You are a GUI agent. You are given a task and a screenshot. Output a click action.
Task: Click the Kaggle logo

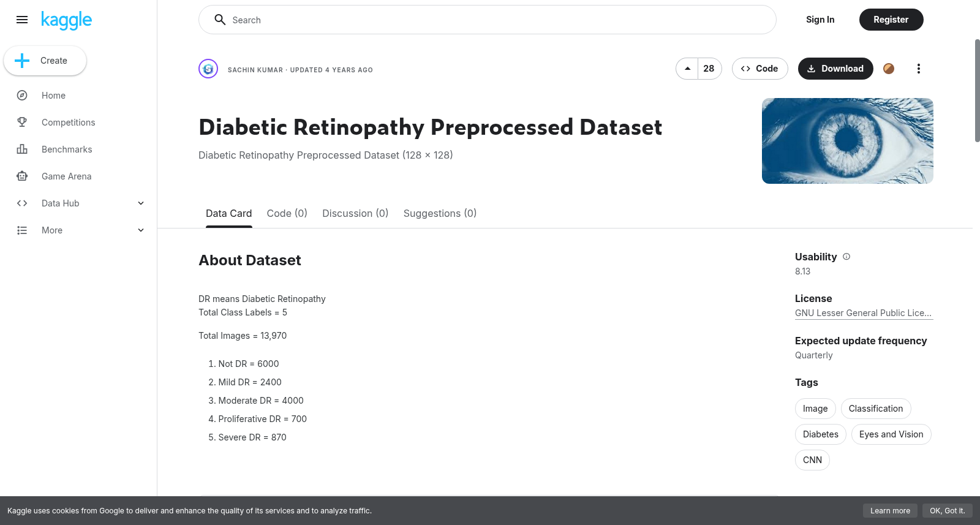[x=66, y=20]
